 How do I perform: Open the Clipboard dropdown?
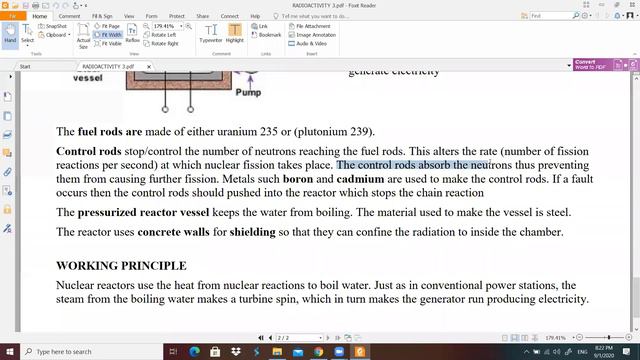click(54, 35)
